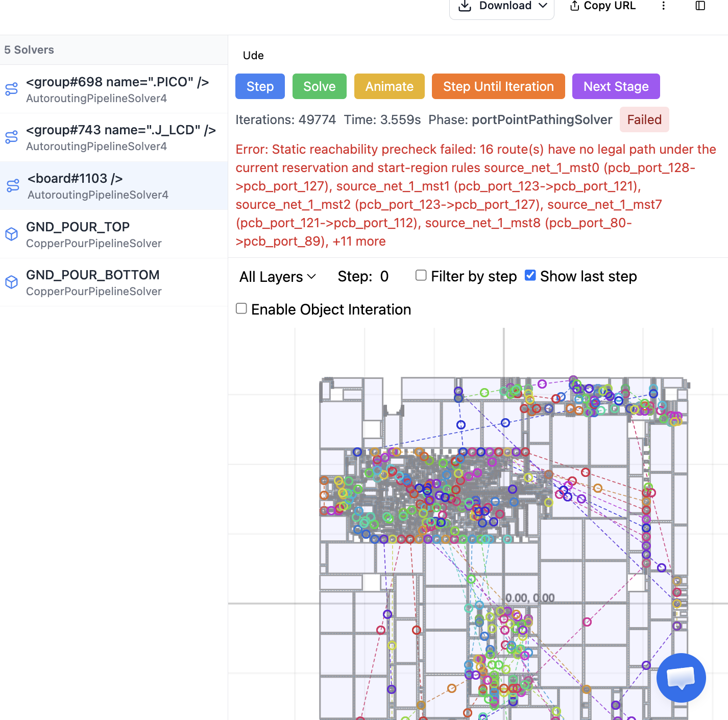Click the blue Step button
This screenshot has width=728, height=720.
[x=260, y=86]
